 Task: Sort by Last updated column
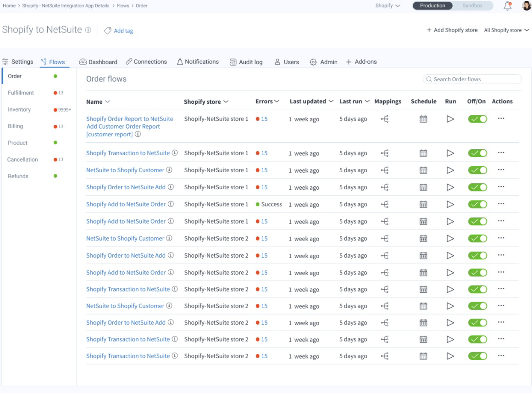pos(311,101)
